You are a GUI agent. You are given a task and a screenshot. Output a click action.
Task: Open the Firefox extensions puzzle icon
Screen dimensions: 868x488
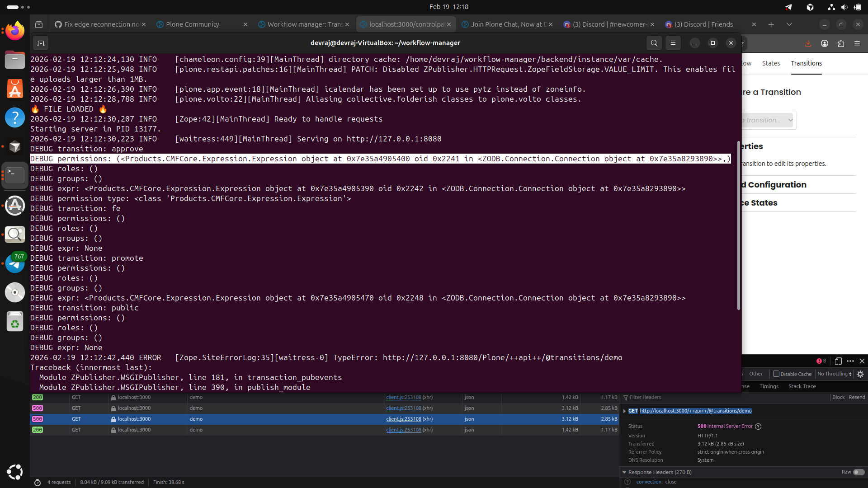[x=841, y=43]
